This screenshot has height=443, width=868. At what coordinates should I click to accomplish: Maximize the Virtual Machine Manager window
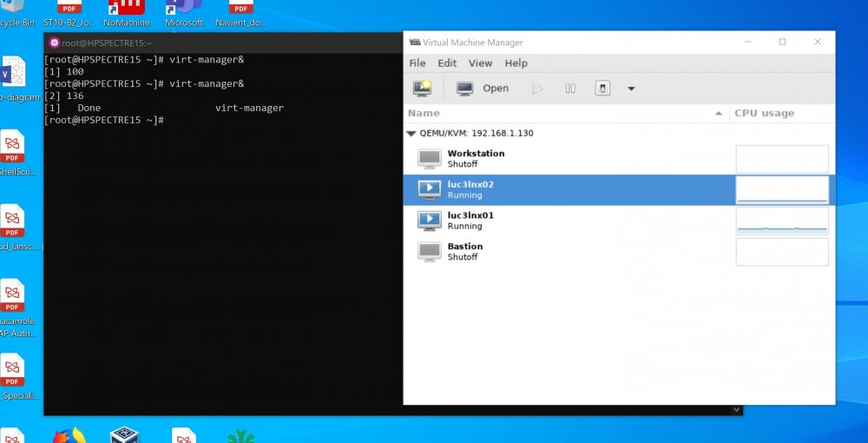pos(782,42)
